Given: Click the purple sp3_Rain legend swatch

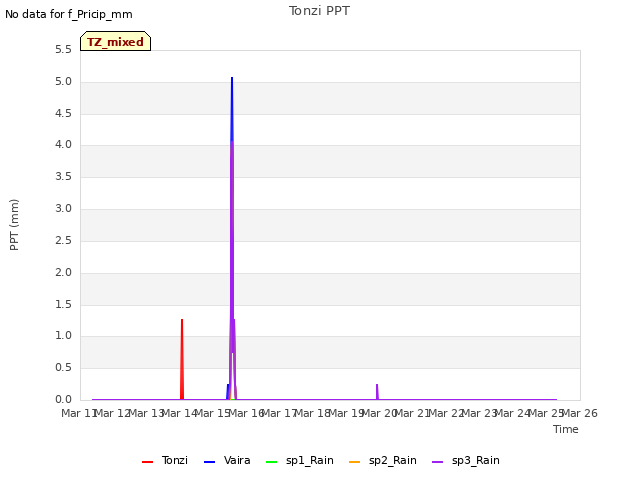Looking at the screenshot, I should click(438, 462).
